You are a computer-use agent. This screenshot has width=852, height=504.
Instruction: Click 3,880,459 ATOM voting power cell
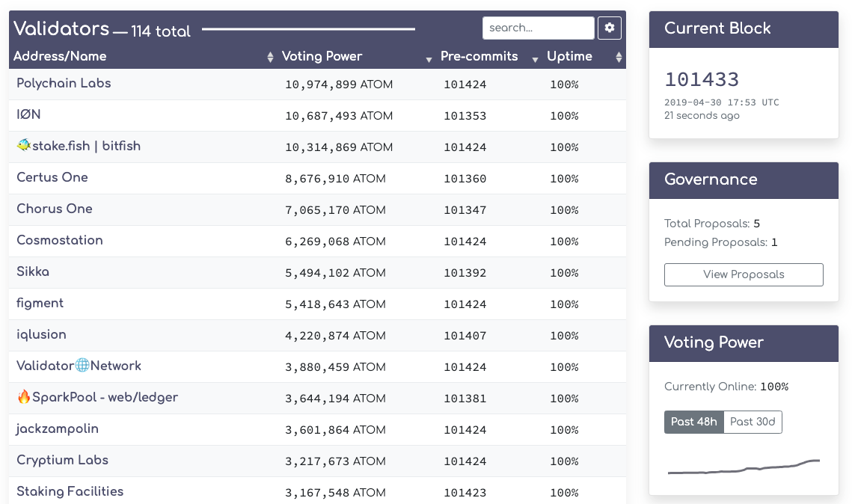pos(335,367)
